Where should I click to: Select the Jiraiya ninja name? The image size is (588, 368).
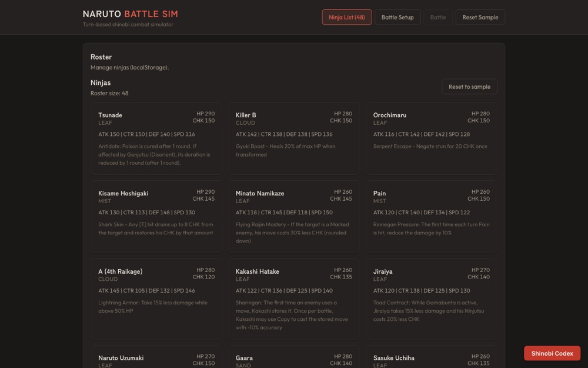383,271
